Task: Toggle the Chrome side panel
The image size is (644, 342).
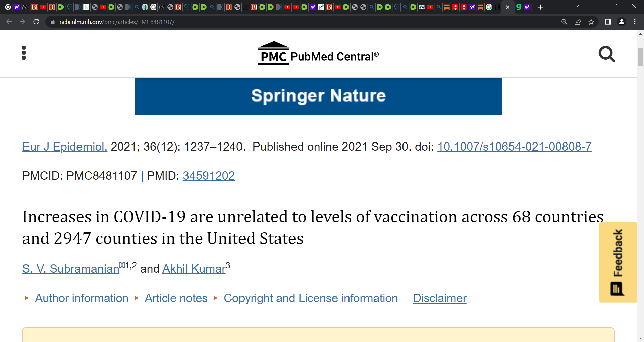Action: [607, 22]
